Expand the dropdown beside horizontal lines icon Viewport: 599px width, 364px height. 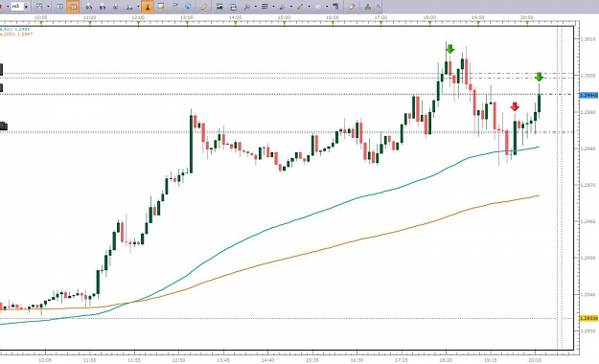[273, 7]
